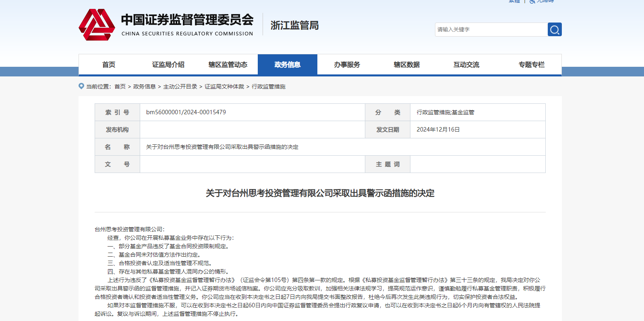
Task: Open the 主动公开目录 breadcrumb link
Action: click(180, 86)
